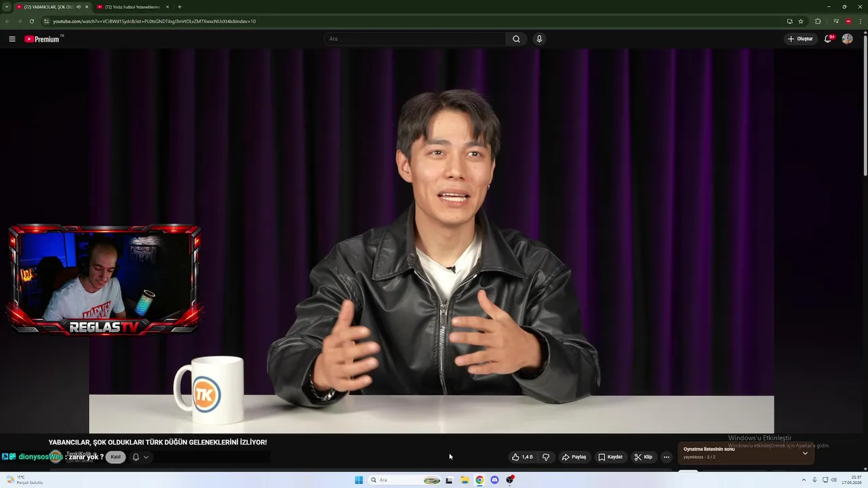
Task: Go to the YouTube Premium home logo
Action: tap(43, 39)
